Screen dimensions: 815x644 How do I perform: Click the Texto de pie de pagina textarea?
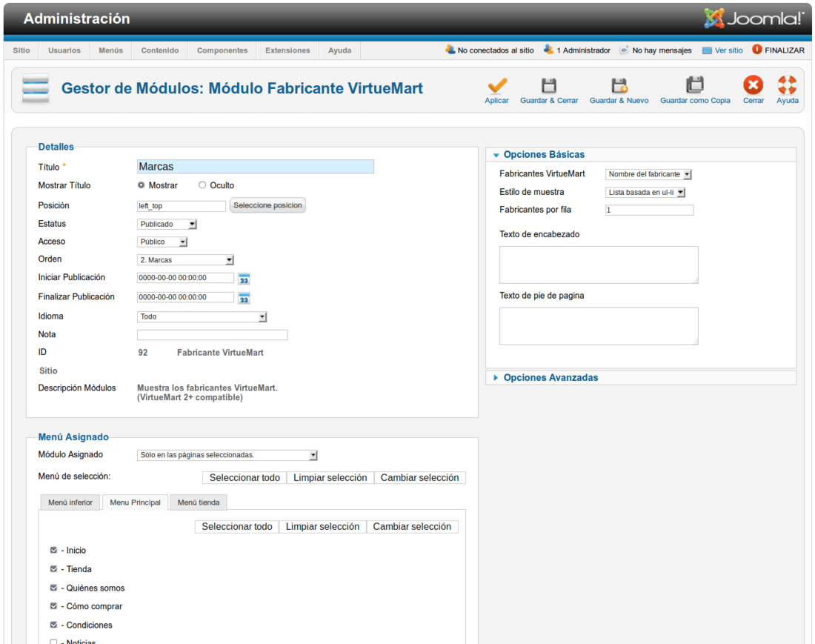tap(599, 326)
